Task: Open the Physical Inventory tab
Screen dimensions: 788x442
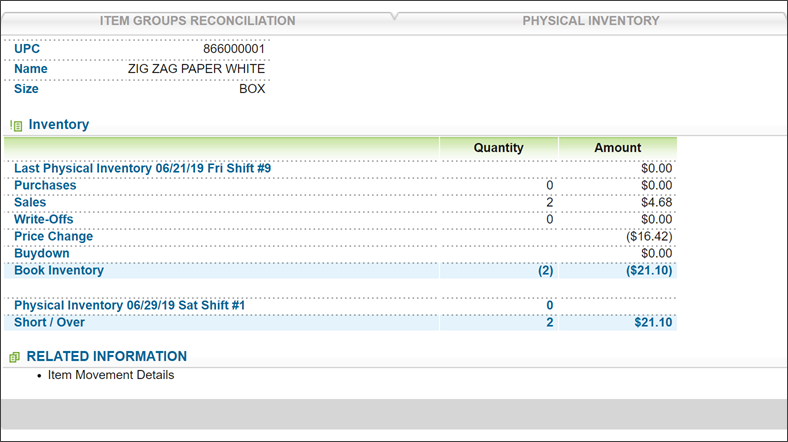Action: (590, 21)
